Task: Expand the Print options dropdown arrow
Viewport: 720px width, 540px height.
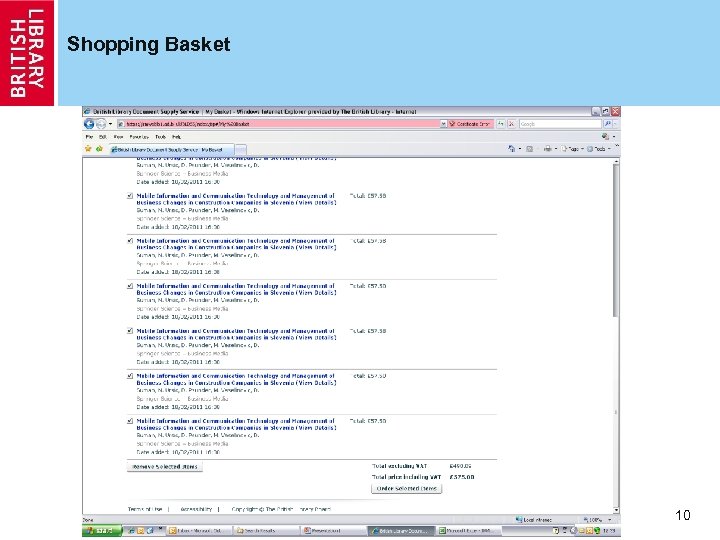Action: [556, 149]
